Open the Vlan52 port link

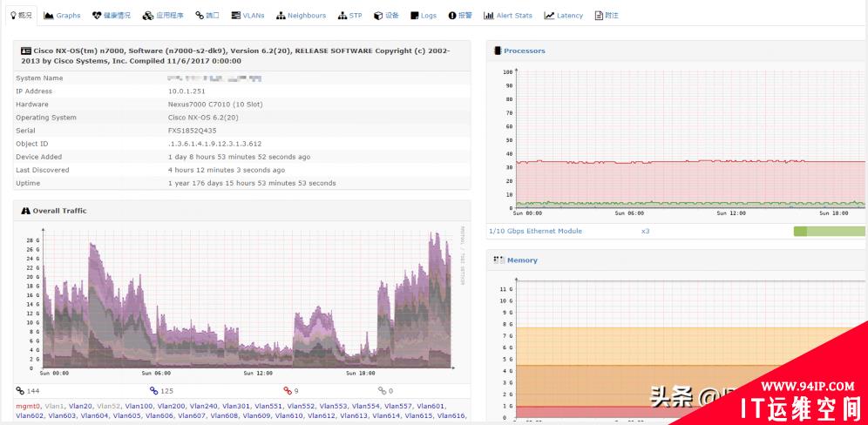(x=108, y=406)
